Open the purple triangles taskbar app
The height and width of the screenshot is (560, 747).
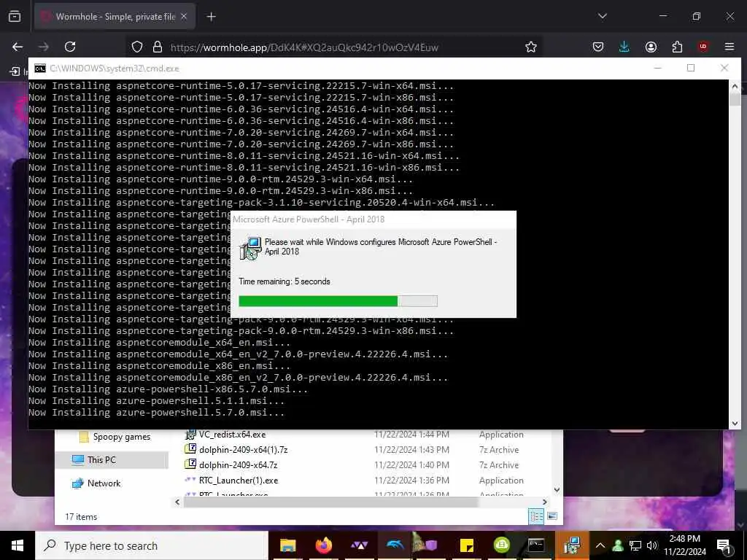click(x=359, y=545)
